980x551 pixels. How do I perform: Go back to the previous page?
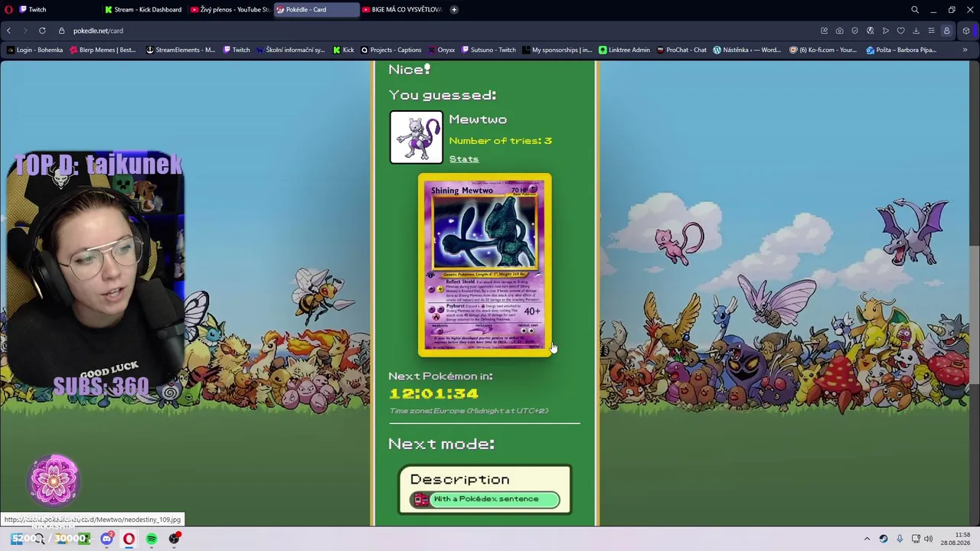8,31
